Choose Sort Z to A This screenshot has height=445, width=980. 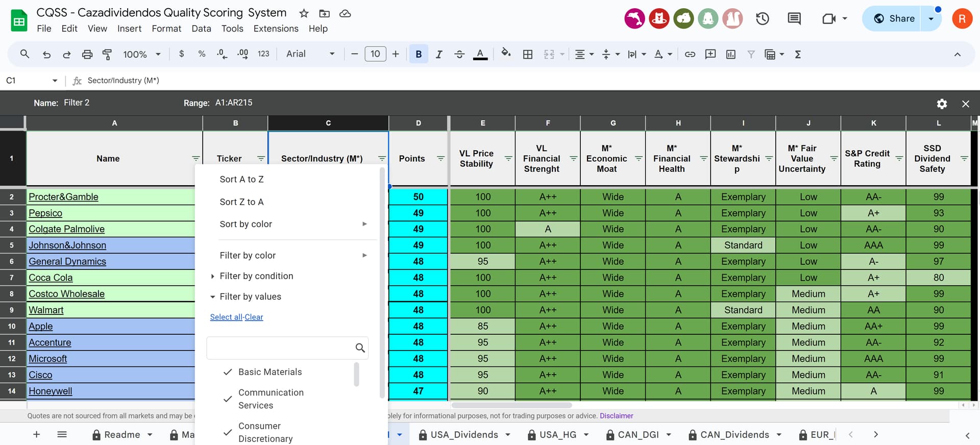pos(241,202)
